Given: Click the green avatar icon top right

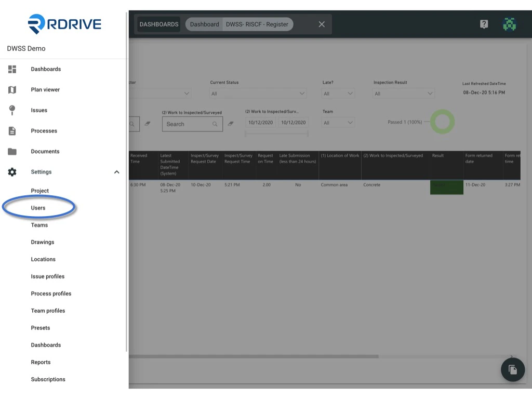Looking at the screenshot, I should click(509, 24).
